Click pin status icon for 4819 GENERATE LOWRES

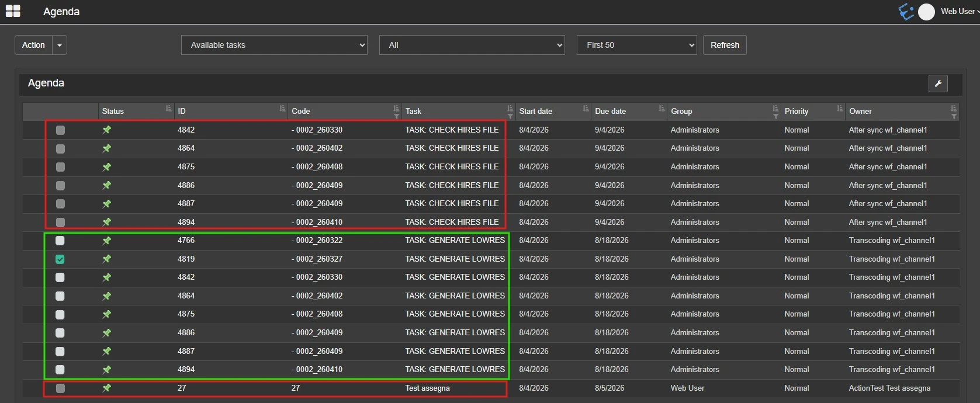(x=107, y=259)
